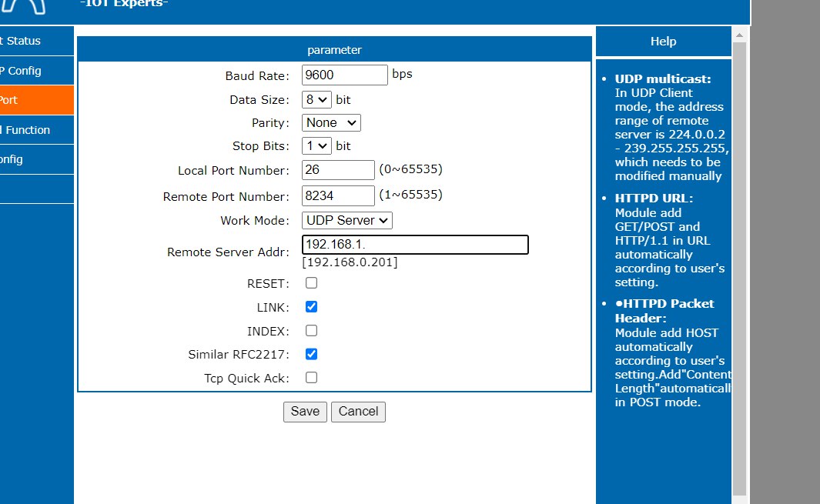Screen dimensions: 820x504
Task: Open the Parity dropdown
Action: pyautogui.click(x=331, y=123)
